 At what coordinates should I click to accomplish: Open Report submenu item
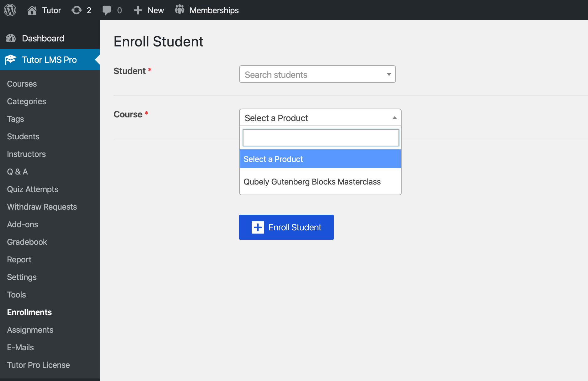[19, 260]
